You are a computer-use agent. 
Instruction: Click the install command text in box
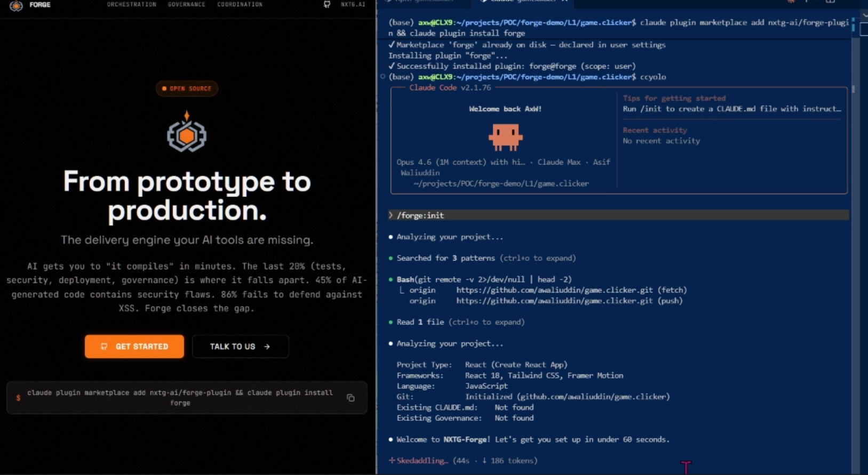point(180,398)
